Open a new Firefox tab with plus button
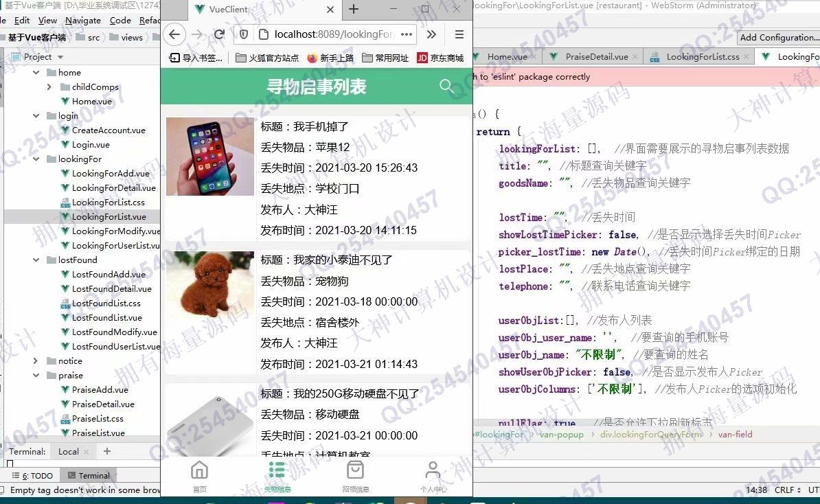Viewport: 820px width, 504px height. [354, 9]
